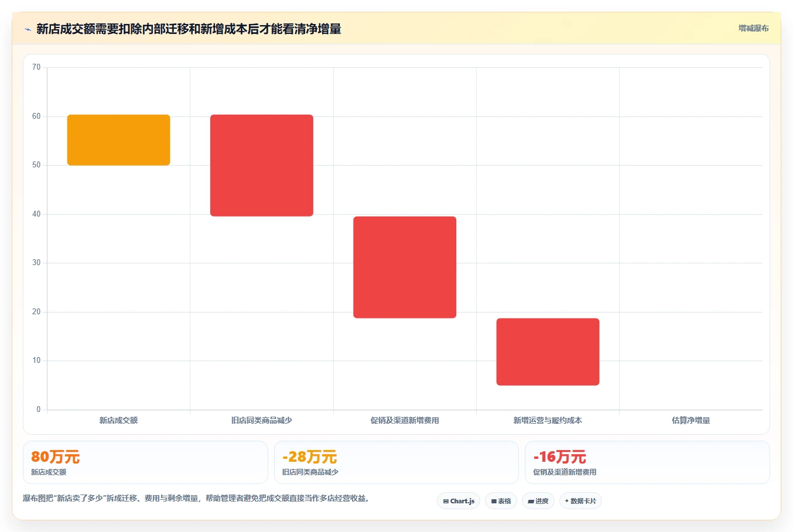
Task: Select the 表格 chip
Action: coord(501,501)
